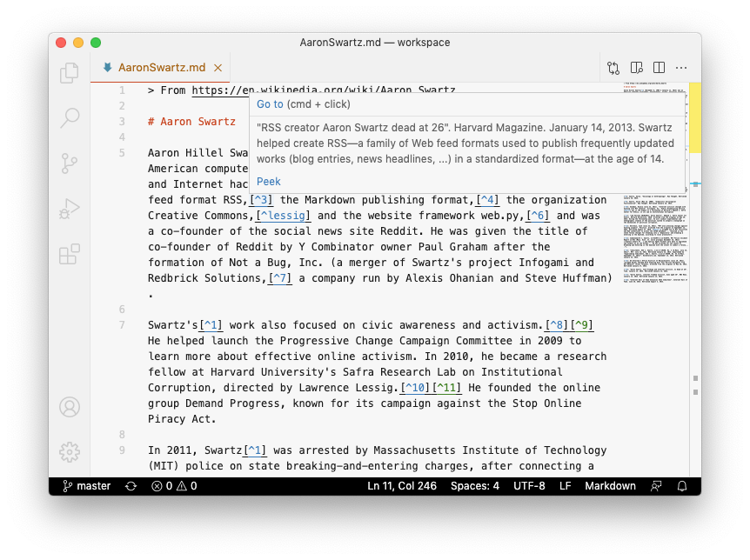Open the editor More Actions ellipsis
750x560 pixels.
[681, 68]
